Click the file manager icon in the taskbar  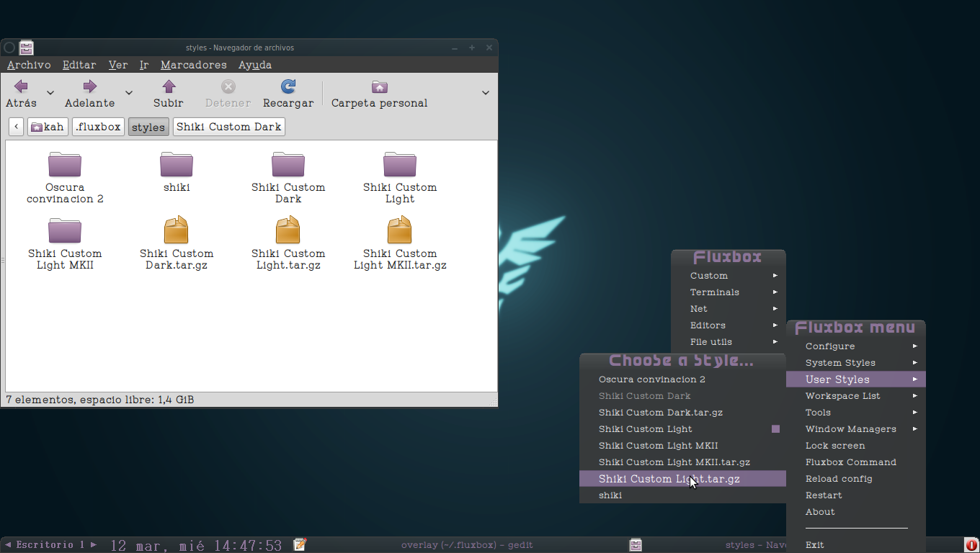click(636, 545)
